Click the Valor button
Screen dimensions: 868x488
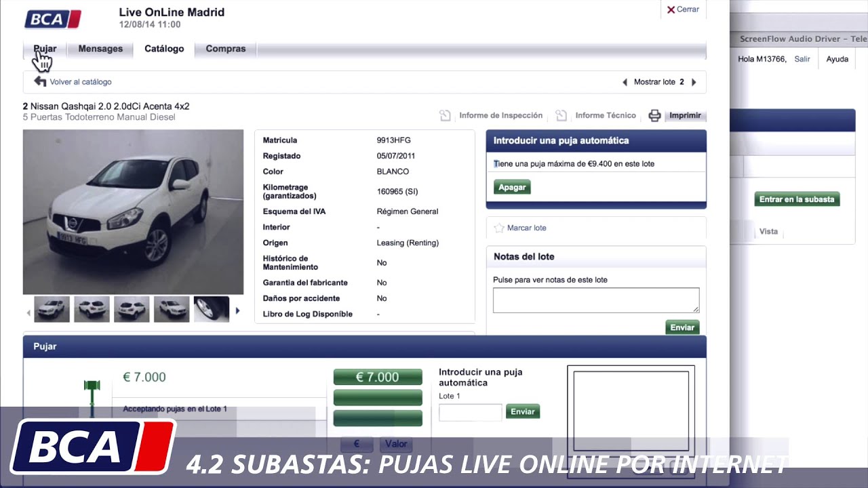(396, 444)
